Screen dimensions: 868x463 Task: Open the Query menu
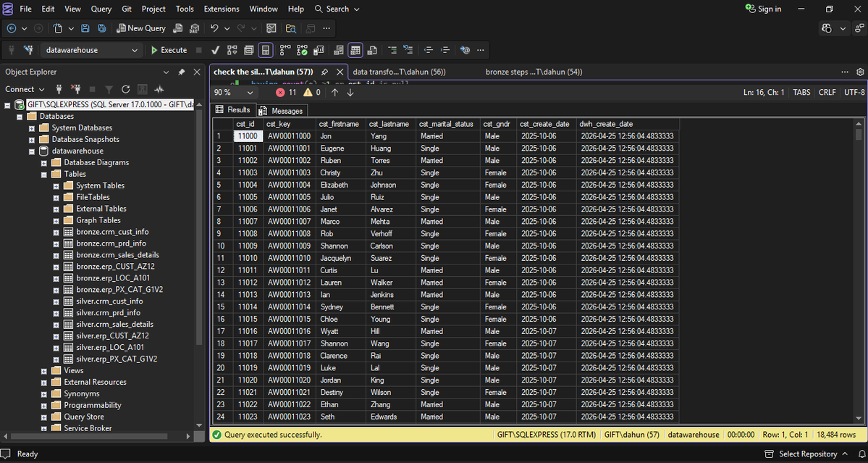point(101,9)
